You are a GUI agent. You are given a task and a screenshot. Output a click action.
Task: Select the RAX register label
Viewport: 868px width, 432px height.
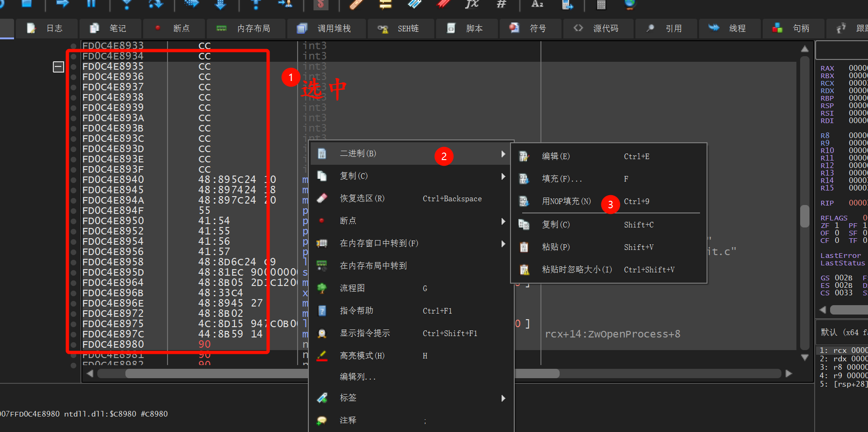point(827,68)
